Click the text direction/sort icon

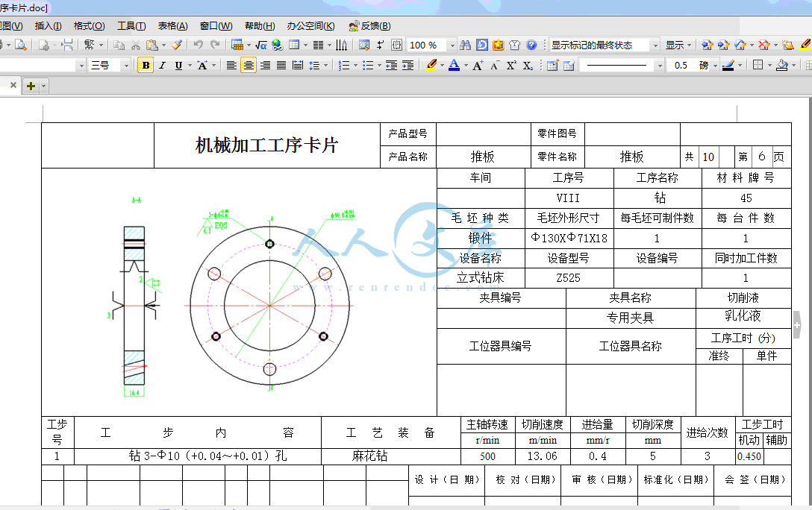point(341,45)
